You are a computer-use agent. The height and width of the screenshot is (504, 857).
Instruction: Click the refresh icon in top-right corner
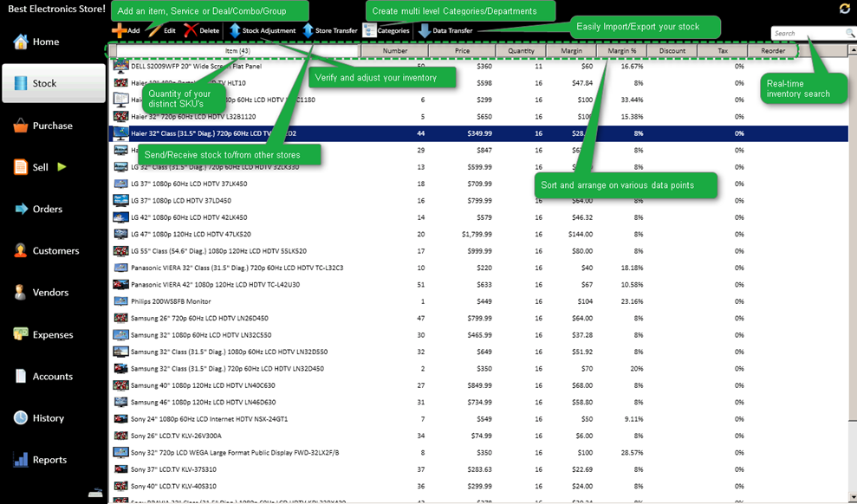coord(845,9)
